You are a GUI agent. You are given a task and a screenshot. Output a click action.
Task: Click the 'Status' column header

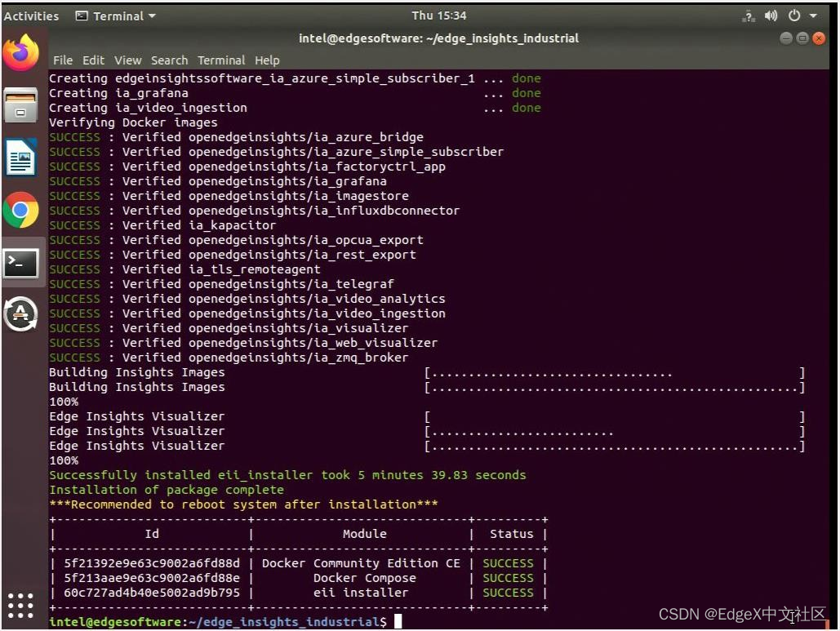tap(512, 534)
